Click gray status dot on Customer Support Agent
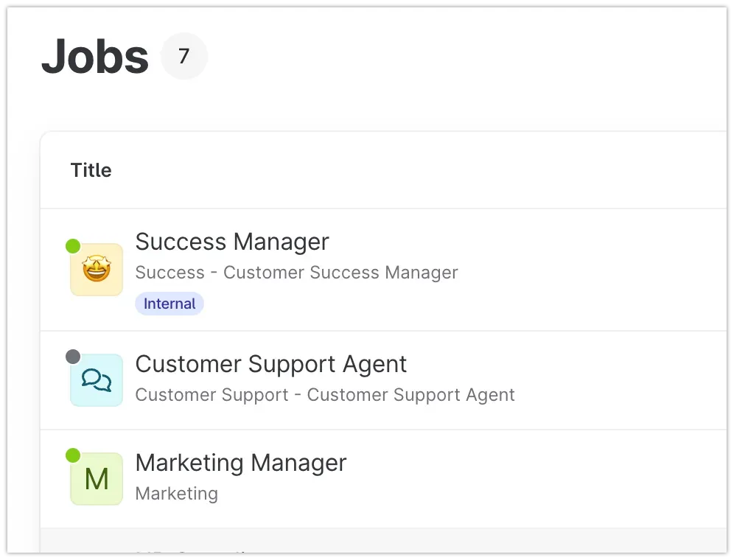 (x=73, y=357)
